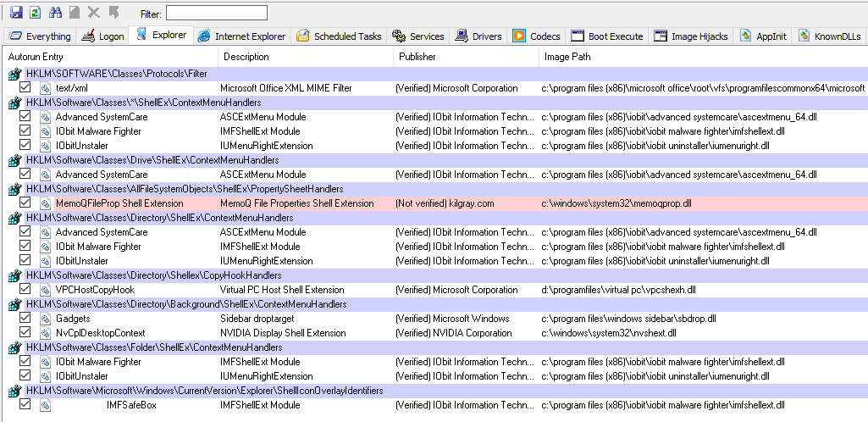Click the Image Path column header
This screenshot has height=422, width=868.
coord(567,57)
